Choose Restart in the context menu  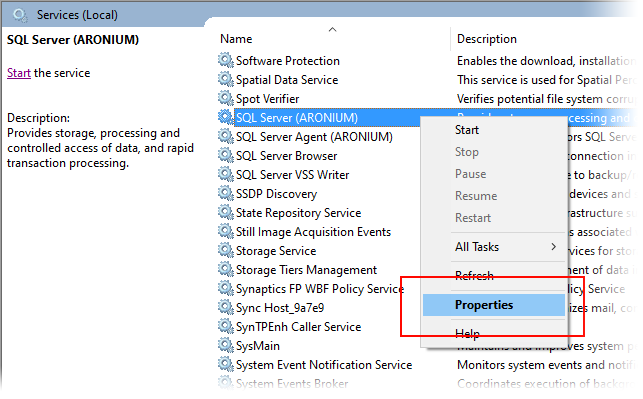pyautogui.click(x=494, y=218)
